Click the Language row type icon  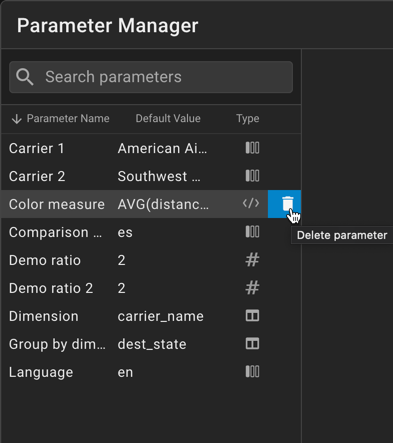tap(252, 372)
